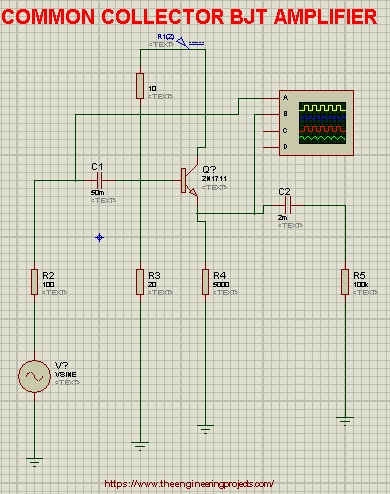
Task: Click the ground symbol below R4
Action: [205, 429]
